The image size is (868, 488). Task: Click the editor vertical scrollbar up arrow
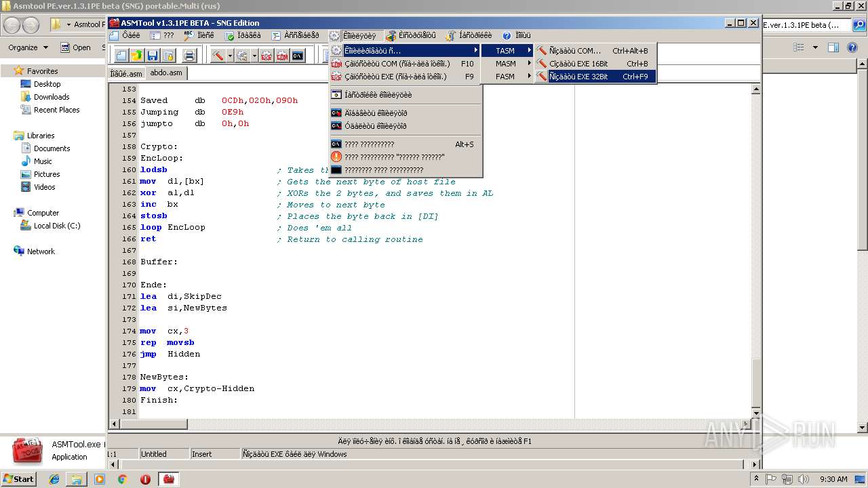(757, 88)
